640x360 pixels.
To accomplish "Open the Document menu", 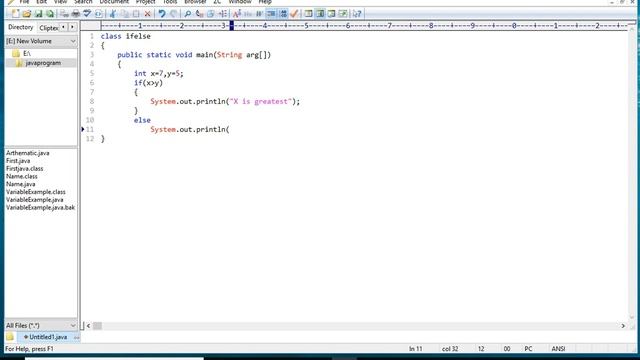I will [114, 2].
